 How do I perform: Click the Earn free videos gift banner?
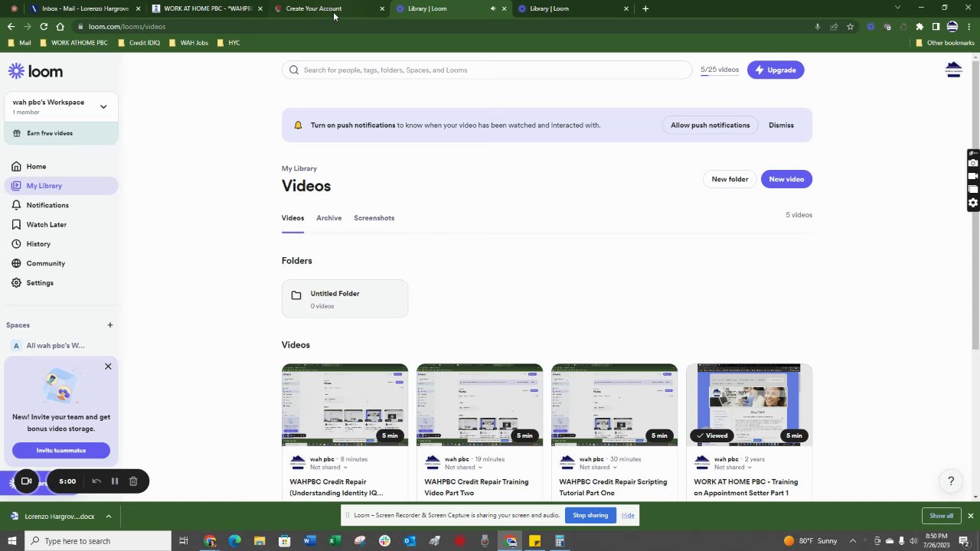tap(61, 133)
